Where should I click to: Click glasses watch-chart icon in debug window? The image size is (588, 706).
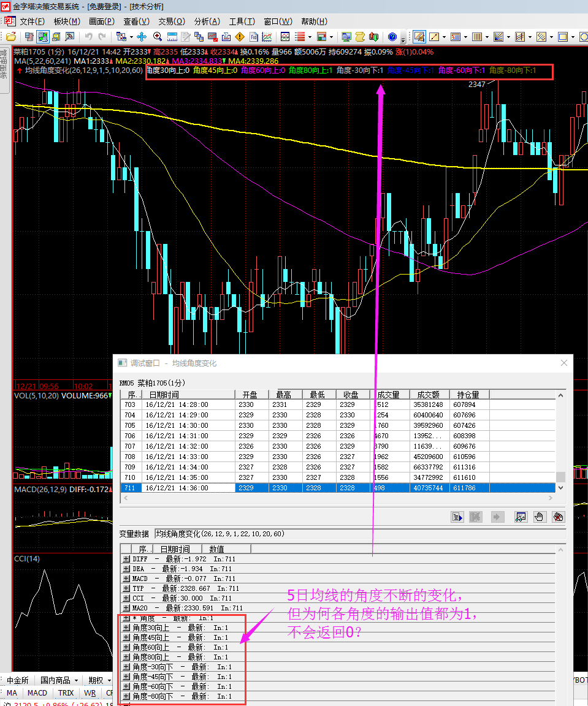[521, 517]
